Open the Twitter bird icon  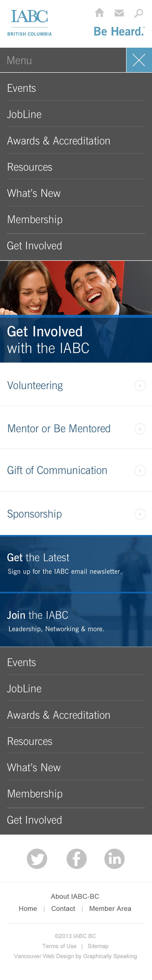[x=37, y=859]
